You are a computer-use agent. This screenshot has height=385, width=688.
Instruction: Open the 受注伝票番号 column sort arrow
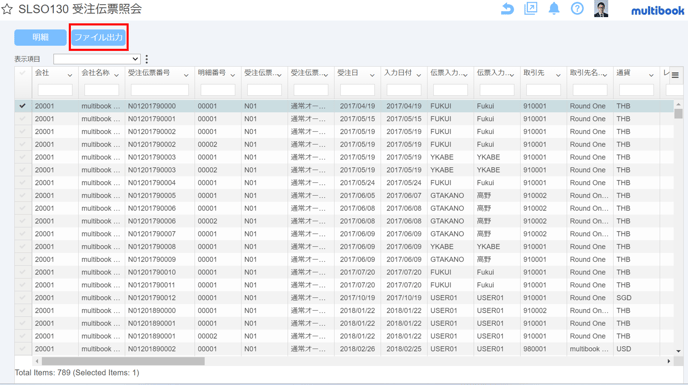(186, 75)
